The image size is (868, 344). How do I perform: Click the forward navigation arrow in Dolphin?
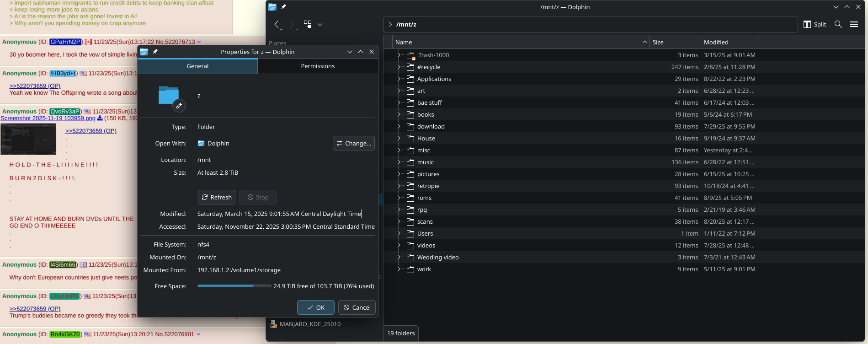[x=292, y=24]
